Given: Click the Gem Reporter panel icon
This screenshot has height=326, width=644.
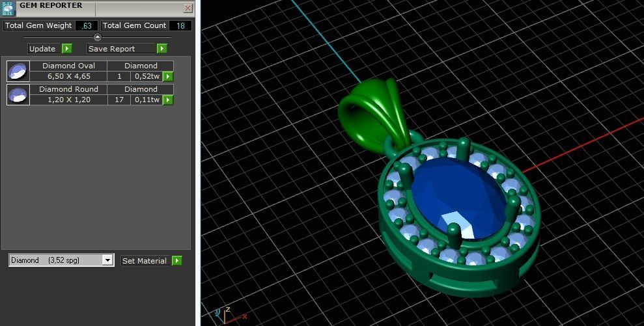Looking at the screenshot, I should [x=8, y=8].
